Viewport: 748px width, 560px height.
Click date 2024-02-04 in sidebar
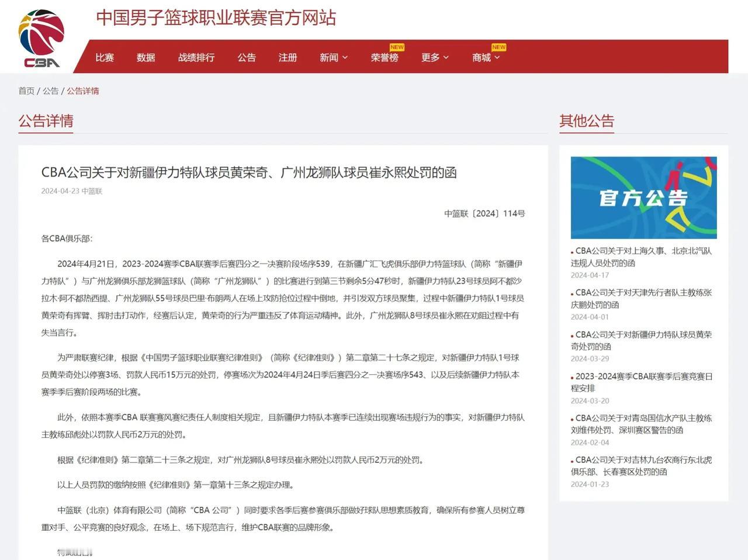pos(590,443)
